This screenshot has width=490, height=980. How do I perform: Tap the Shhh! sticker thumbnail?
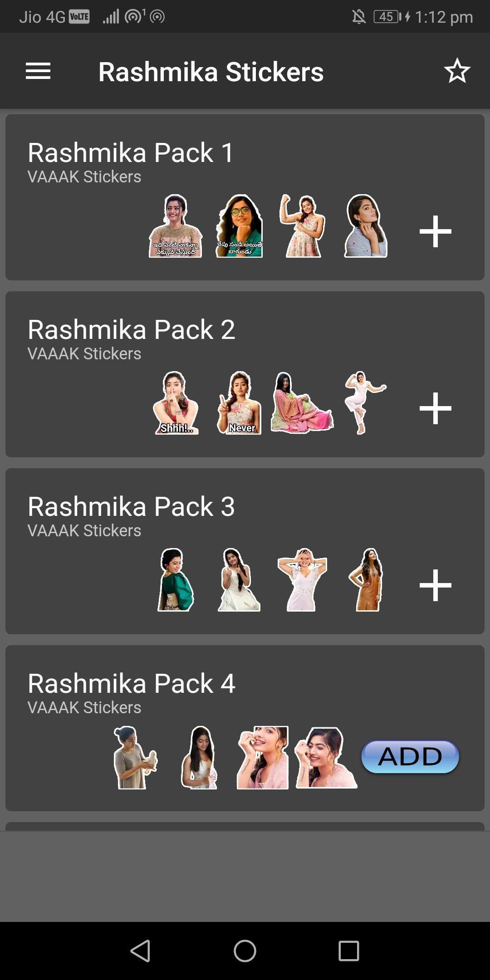(176, 403)
